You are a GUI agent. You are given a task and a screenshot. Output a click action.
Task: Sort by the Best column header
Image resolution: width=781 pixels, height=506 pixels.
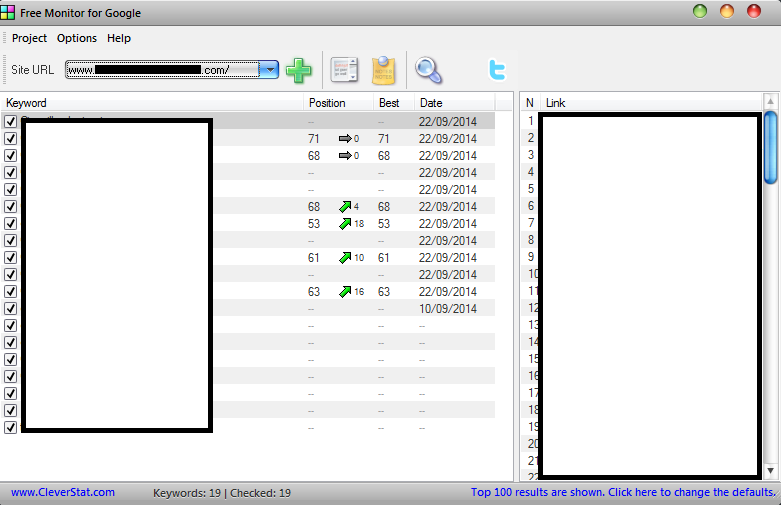tap(393, 103)
